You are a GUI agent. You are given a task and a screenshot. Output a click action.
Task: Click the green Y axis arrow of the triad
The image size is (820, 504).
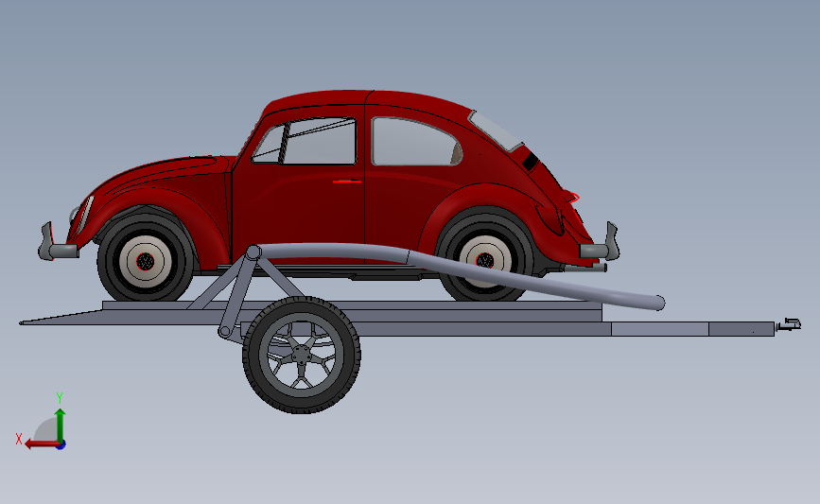(61, 426)
